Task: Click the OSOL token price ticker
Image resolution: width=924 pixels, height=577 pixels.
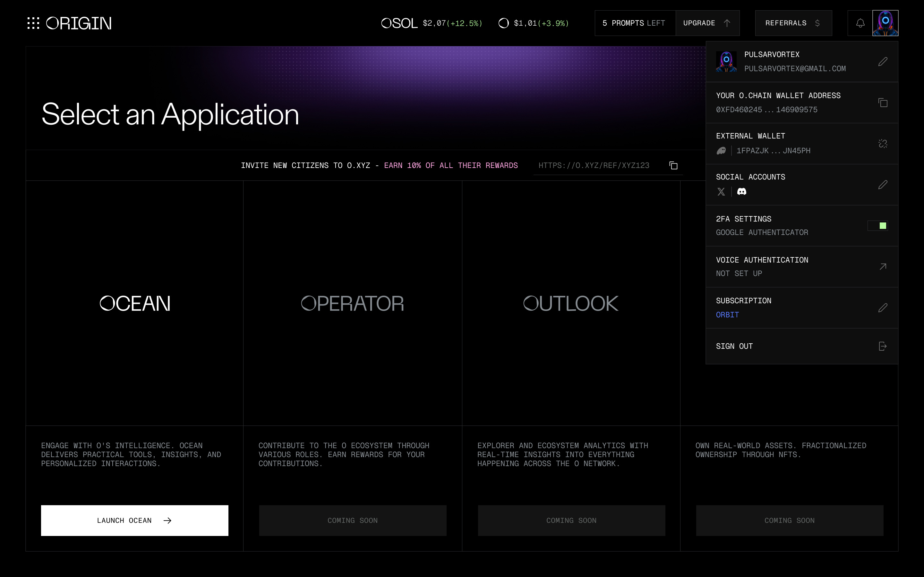Action: (432, 23)
